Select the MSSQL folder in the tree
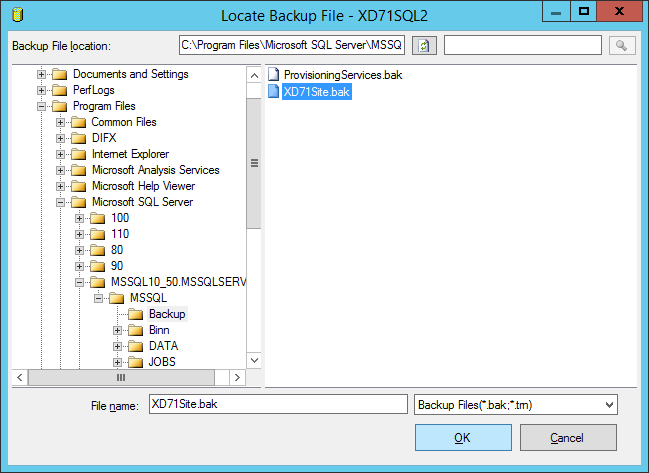The image size is (649, 473). tap(148, 298)
